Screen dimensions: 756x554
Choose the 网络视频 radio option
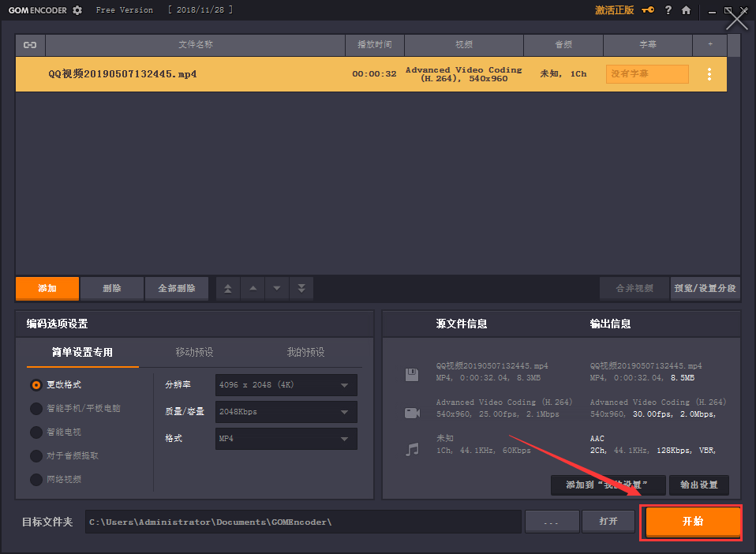pyautogui.click(x=36, y=480)
